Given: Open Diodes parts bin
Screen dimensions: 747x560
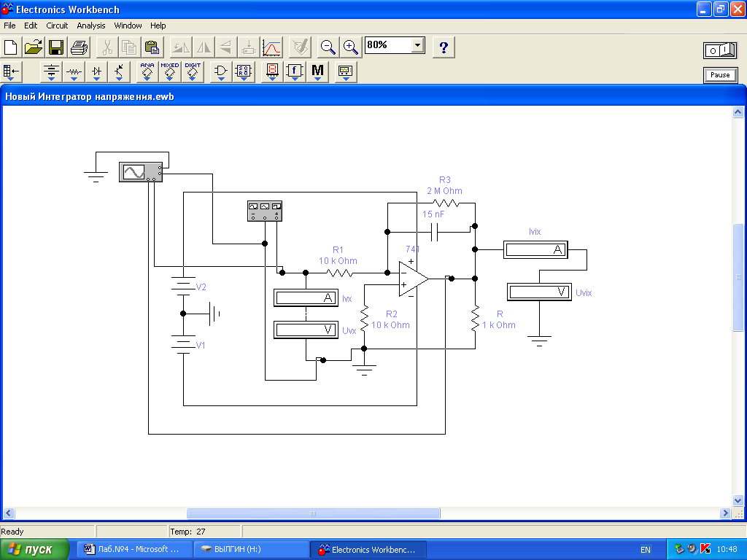Looking at the screenshot, I should click(97, 72).
